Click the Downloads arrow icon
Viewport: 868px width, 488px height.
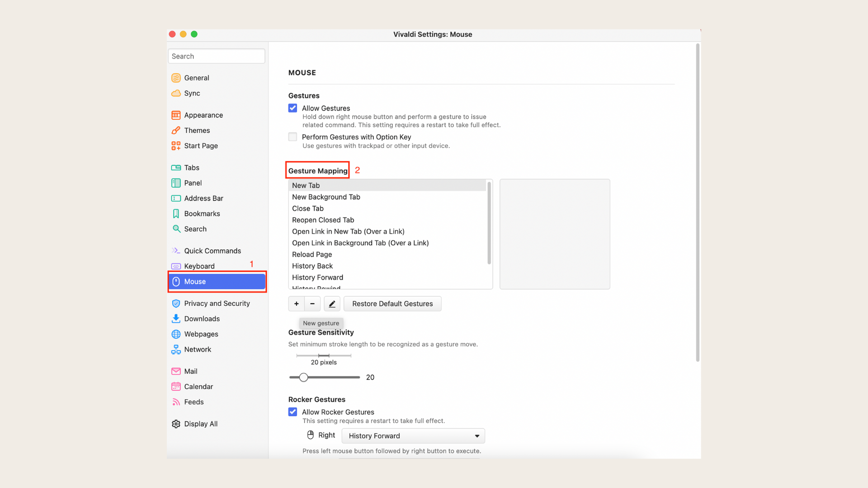coord(176,319)
